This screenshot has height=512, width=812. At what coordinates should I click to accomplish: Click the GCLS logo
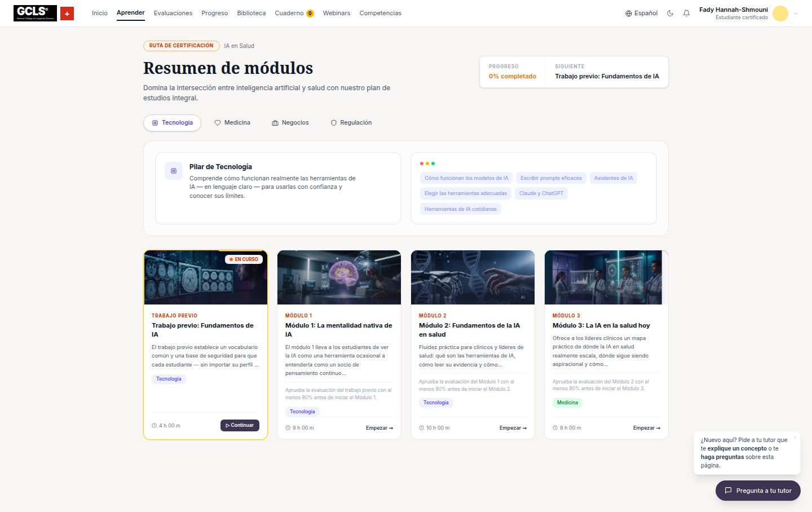[35, 13]
